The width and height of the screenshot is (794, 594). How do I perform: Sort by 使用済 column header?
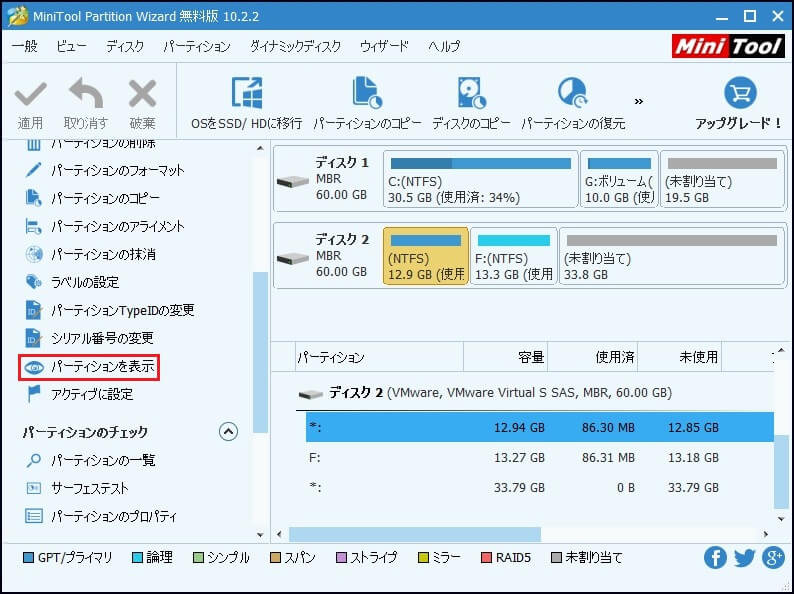click(592, 358)
